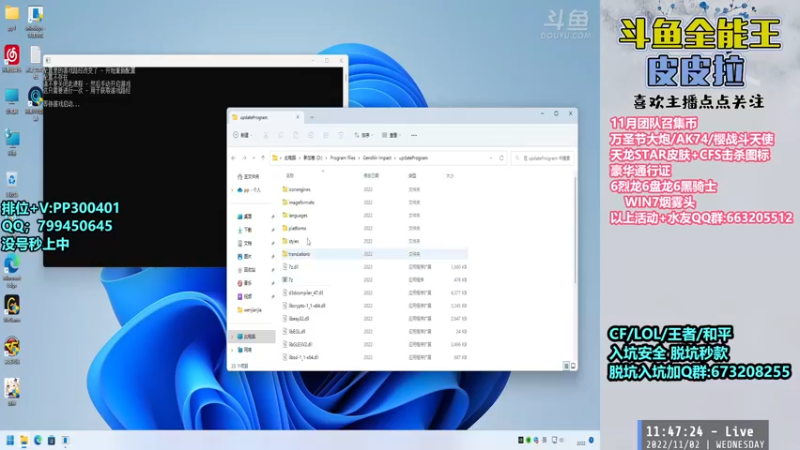The height and width of the screenshot is (450, 800).
Task: Open the wenjianjia folder in sidebar
Action: 252,310
